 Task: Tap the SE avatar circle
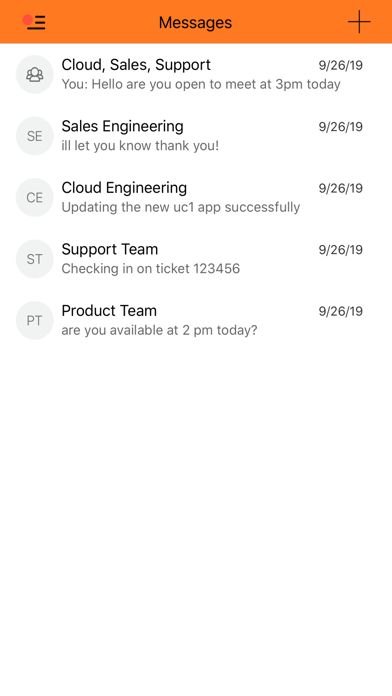(x=35, y=136)
